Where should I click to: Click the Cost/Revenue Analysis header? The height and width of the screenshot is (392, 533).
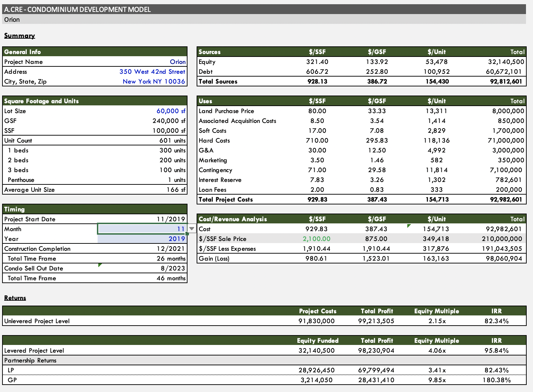pyautogui.click(x=233, y=219)
